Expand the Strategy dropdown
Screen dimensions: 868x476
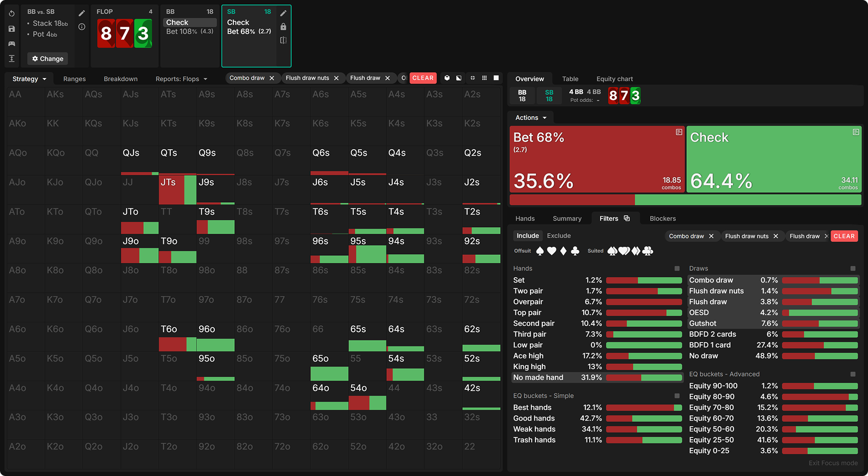point(29,79)
